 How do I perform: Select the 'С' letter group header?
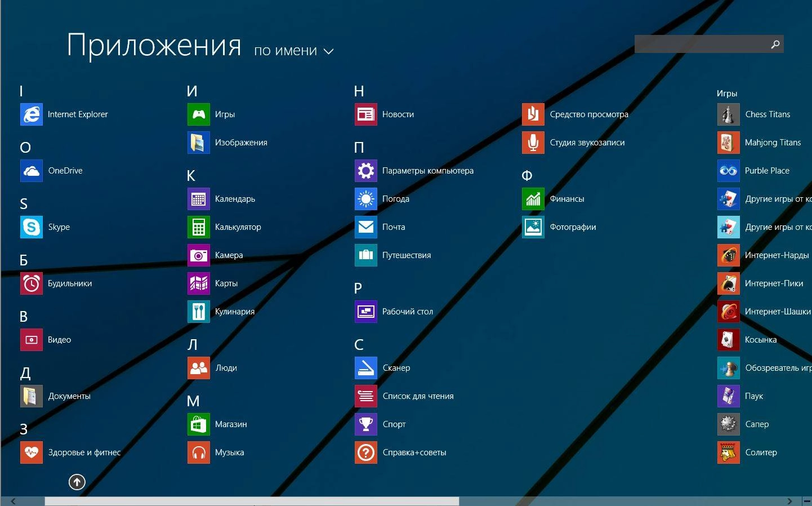pyautogui.click(x=359, y=345)
